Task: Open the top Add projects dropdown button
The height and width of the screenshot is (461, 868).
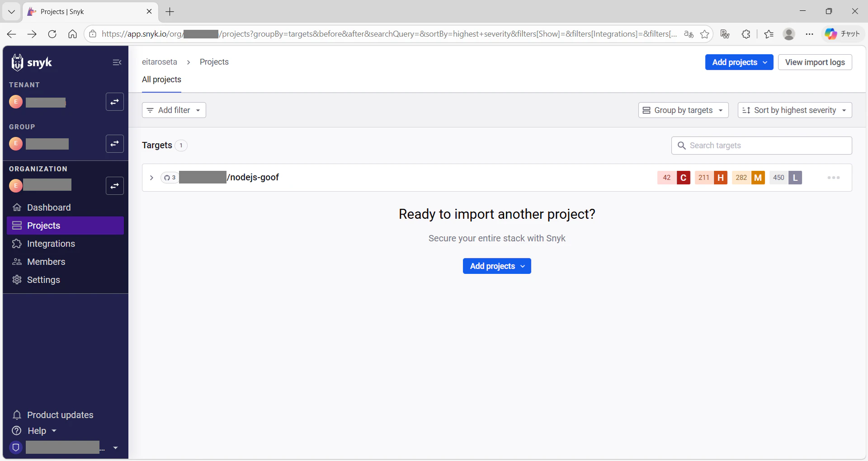Action: pos(739,62)
